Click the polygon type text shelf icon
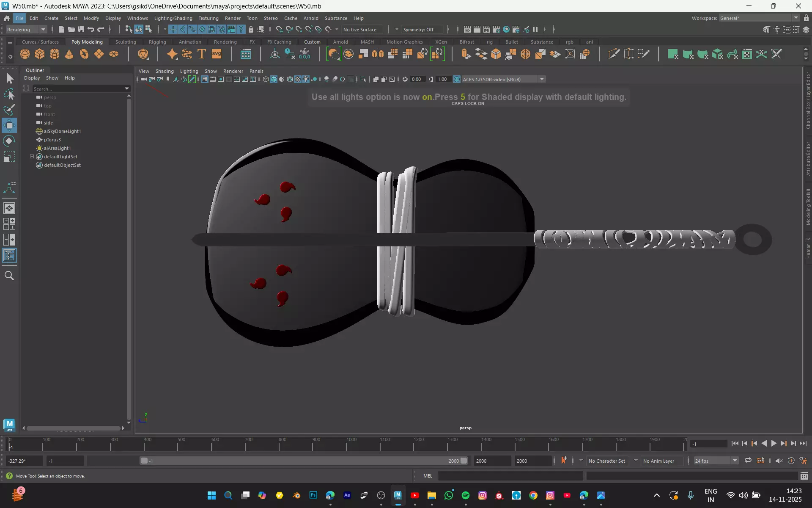812x508 pixels. tap(202, 54)
